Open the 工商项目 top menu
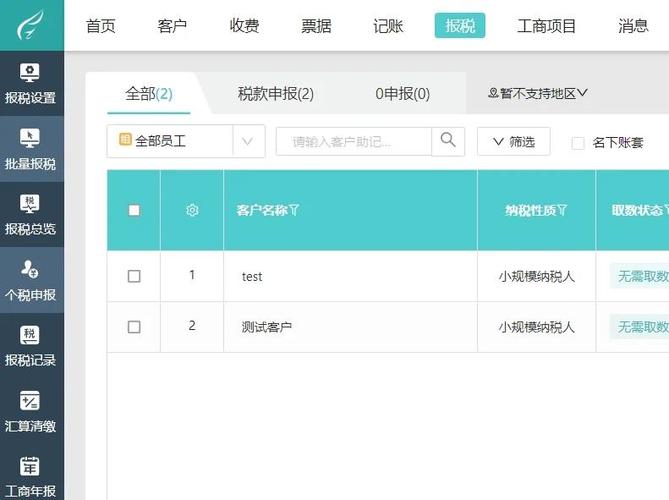Image resolution: width=669 pixels, height=500 pixels. point(547,26)
